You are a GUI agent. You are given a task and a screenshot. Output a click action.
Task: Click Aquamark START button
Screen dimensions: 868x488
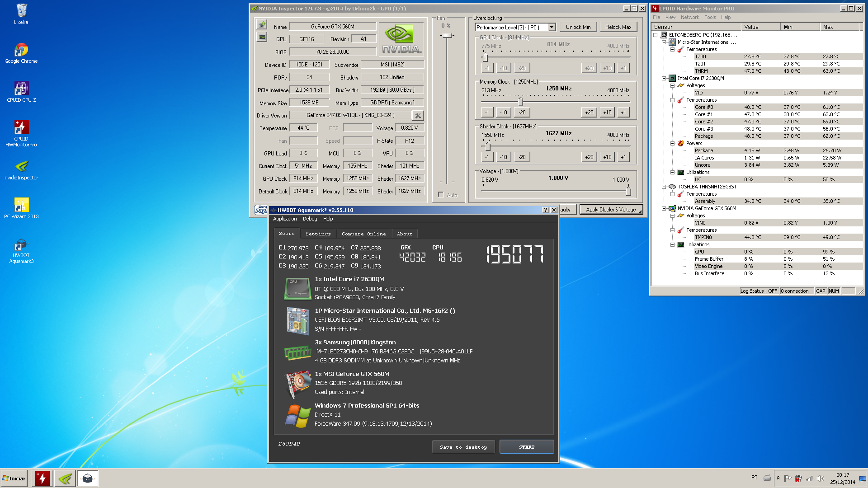pos(527,447)
